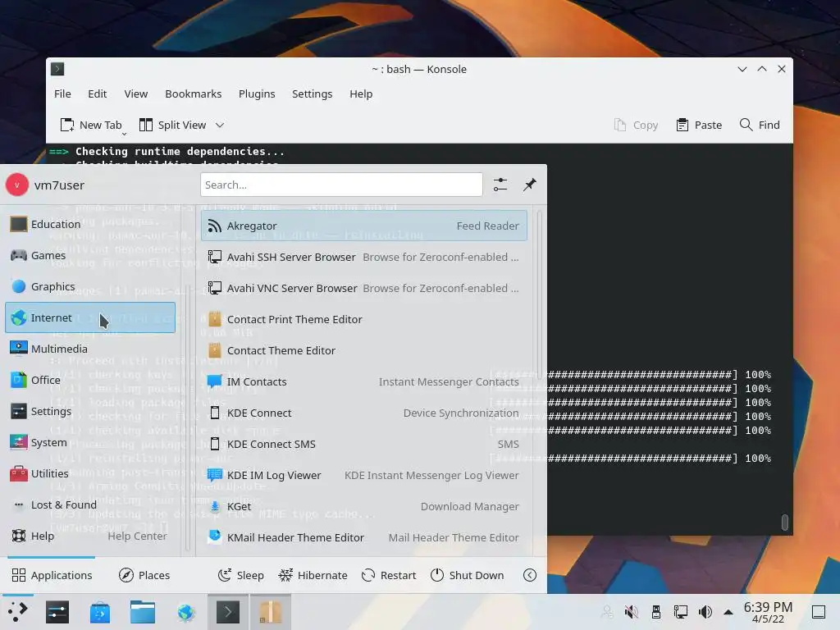Open Konsole Bookmarks menu
840x630 pixels.
click(x=194, y=94)
